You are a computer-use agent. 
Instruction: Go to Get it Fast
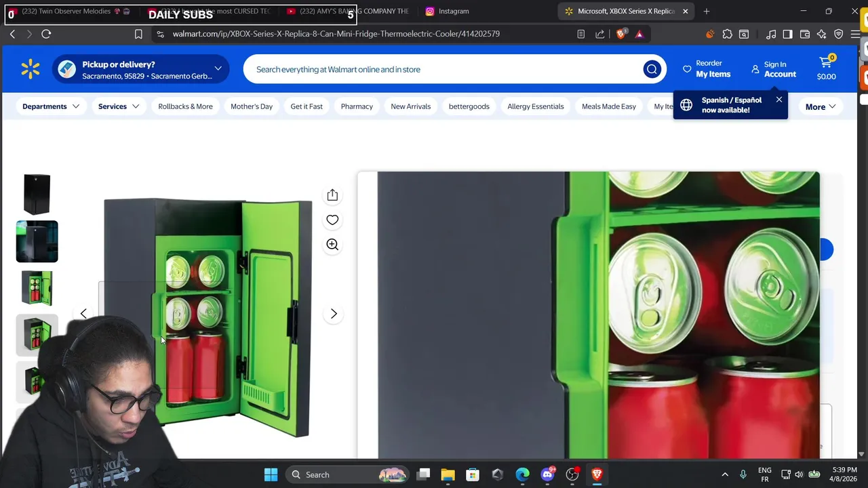coord(307,106)
